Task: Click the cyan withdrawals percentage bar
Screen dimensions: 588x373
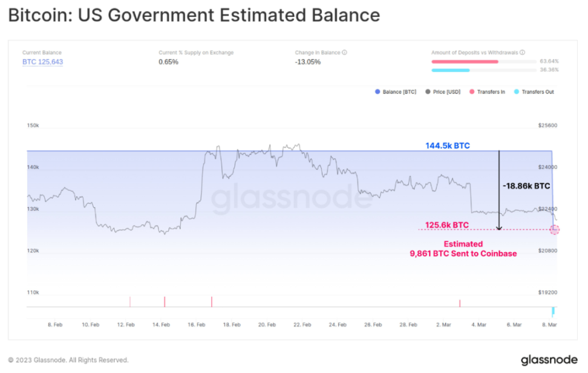Action: tap(451, 70)
